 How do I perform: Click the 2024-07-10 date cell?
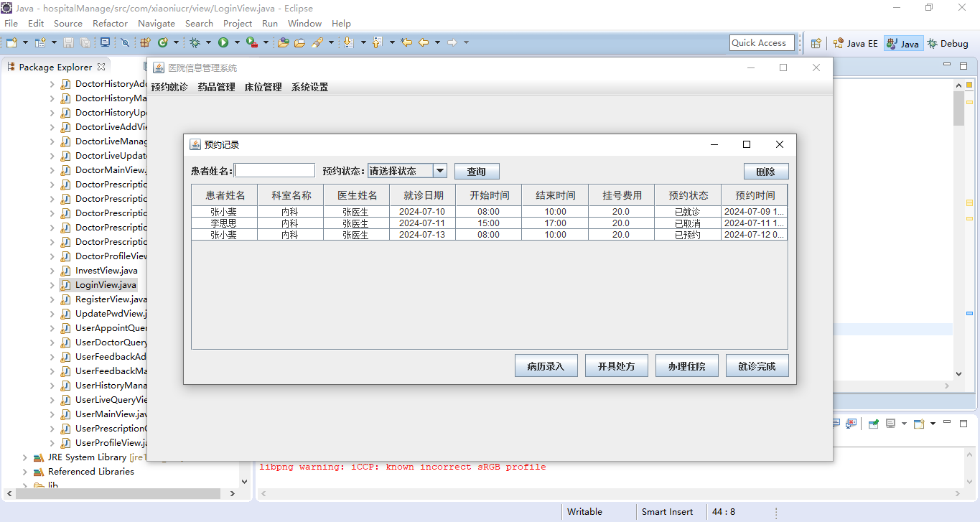click(422, 212)
